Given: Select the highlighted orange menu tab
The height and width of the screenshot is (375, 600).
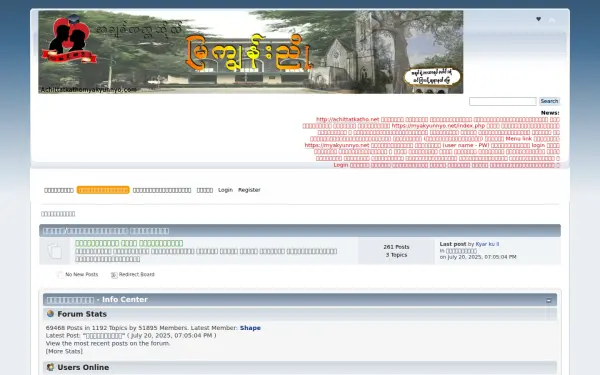Looking at the screenshot, I should (103, 190).
